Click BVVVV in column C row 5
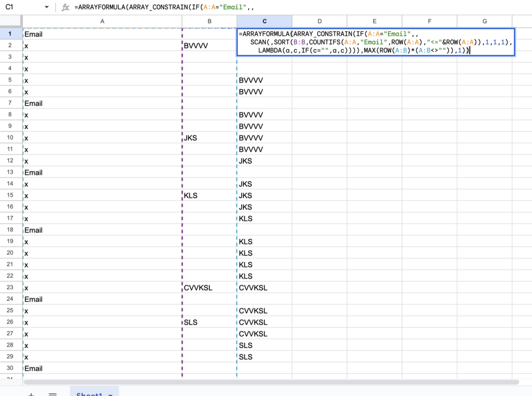Screen dimensions: 532x396 264,80
